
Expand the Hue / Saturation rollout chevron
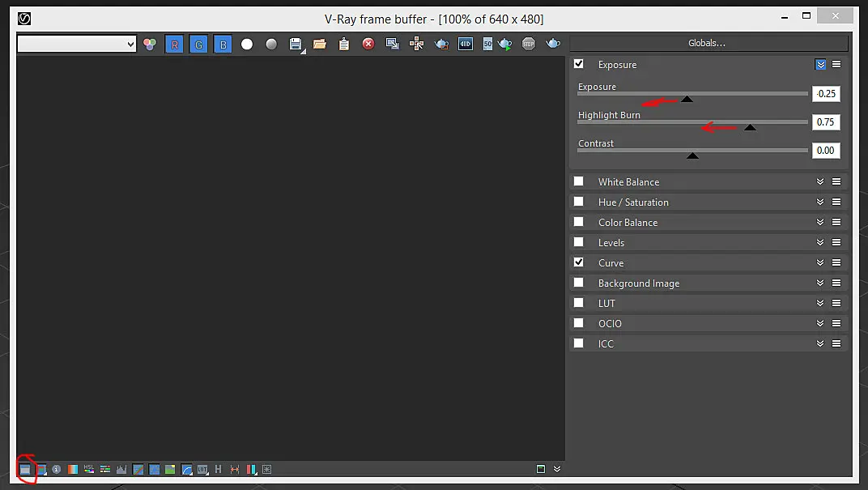(820, 202)
